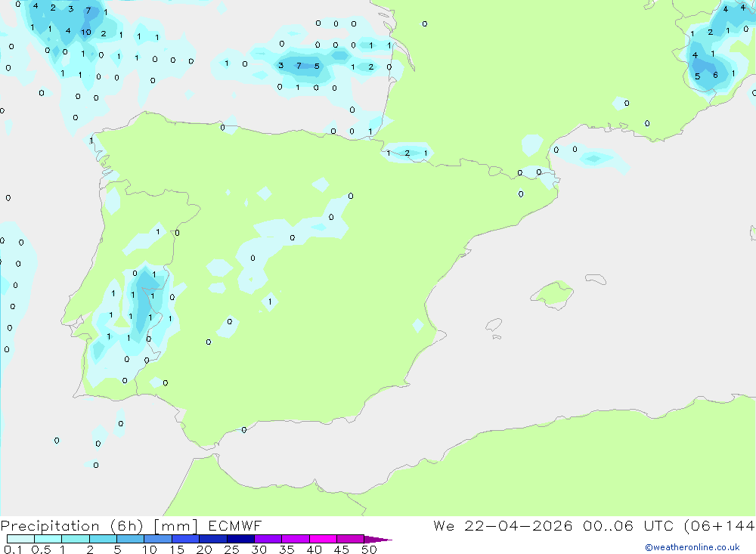Click the legend scale label 40
The image size is (756, 554).
[x=314, y=549]
